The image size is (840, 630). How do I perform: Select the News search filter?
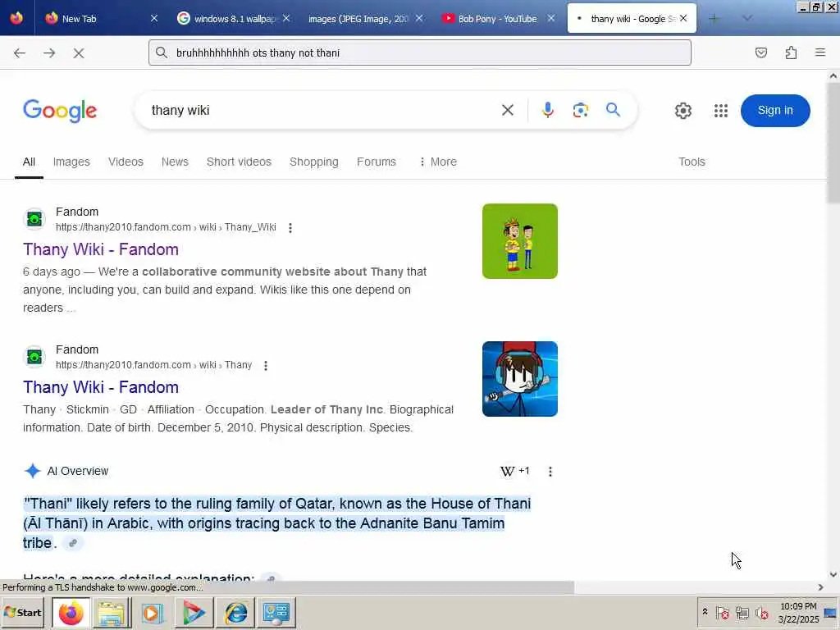[175, 162]
